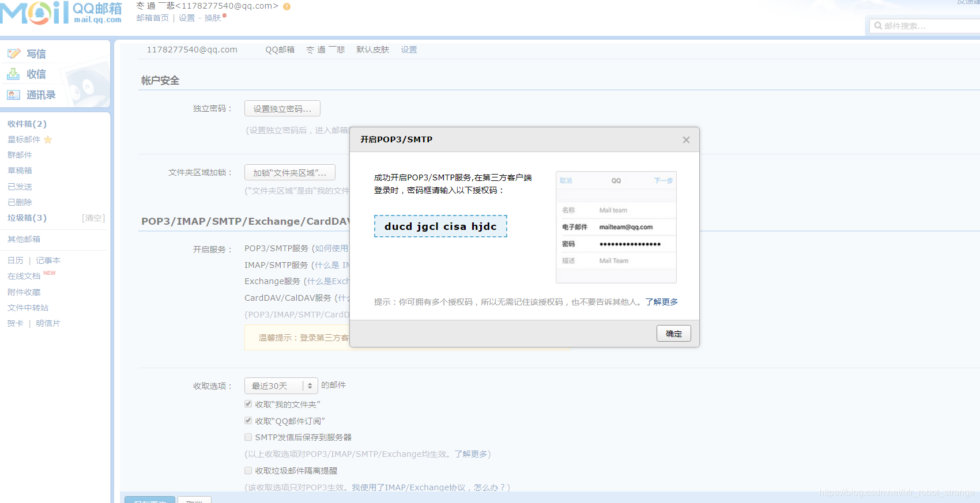This screenshot has width=980, height=503.
Task: Click 我使用了IMAP/Exchange协议，怎么办 link
Action: tap(430, 487)
